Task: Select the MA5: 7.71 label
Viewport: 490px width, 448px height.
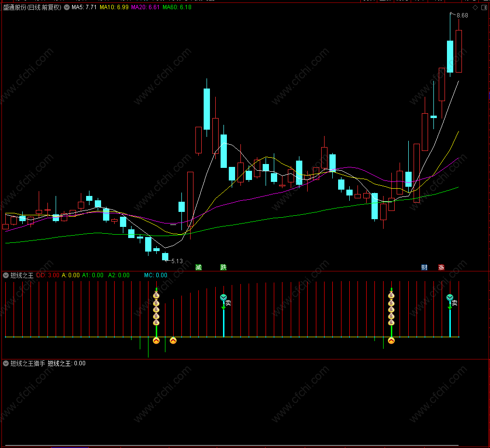Action: [x=84, y=7]
